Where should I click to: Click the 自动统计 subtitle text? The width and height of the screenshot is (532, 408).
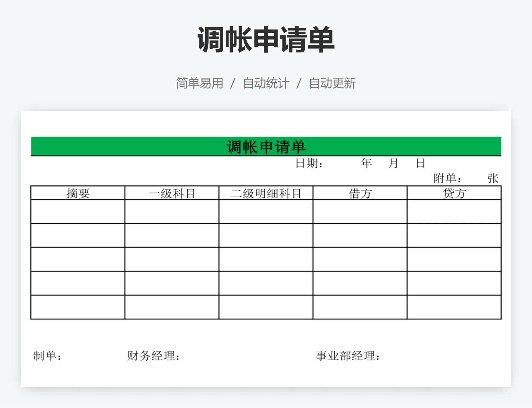(266, 83)
